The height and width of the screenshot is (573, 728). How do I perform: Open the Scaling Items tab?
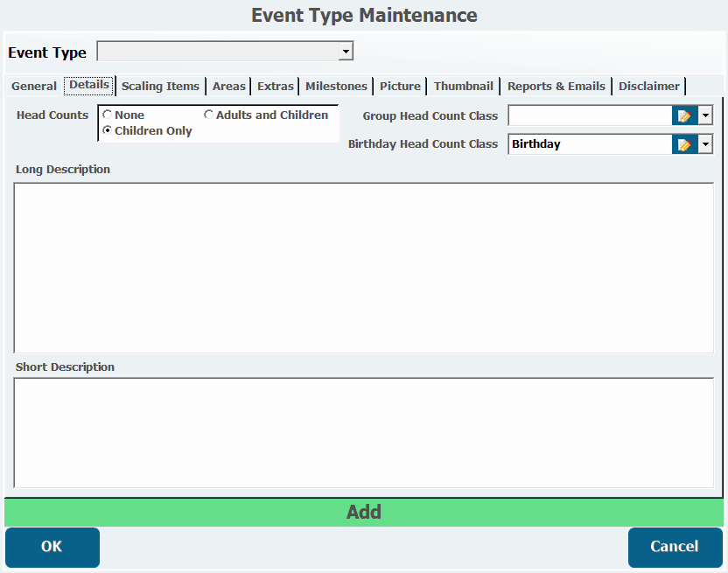(160, 86)
